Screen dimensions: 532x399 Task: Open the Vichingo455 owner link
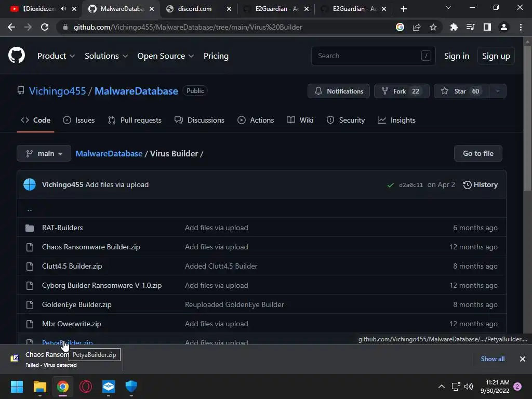coord(57,91)
